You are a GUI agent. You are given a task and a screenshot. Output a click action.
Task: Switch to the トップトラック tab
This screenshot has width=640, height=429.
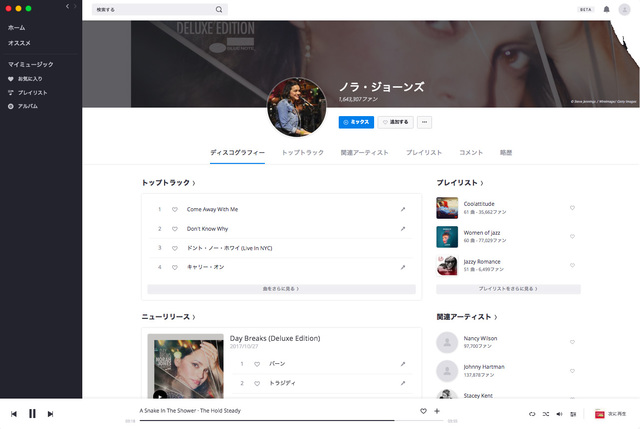[x=303, y=153]
